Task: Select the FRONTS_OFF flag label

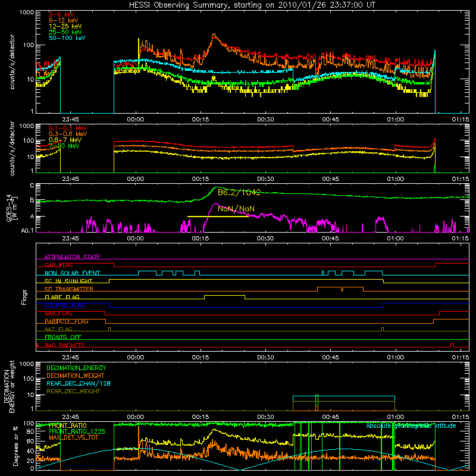Action: pos(63,337)
